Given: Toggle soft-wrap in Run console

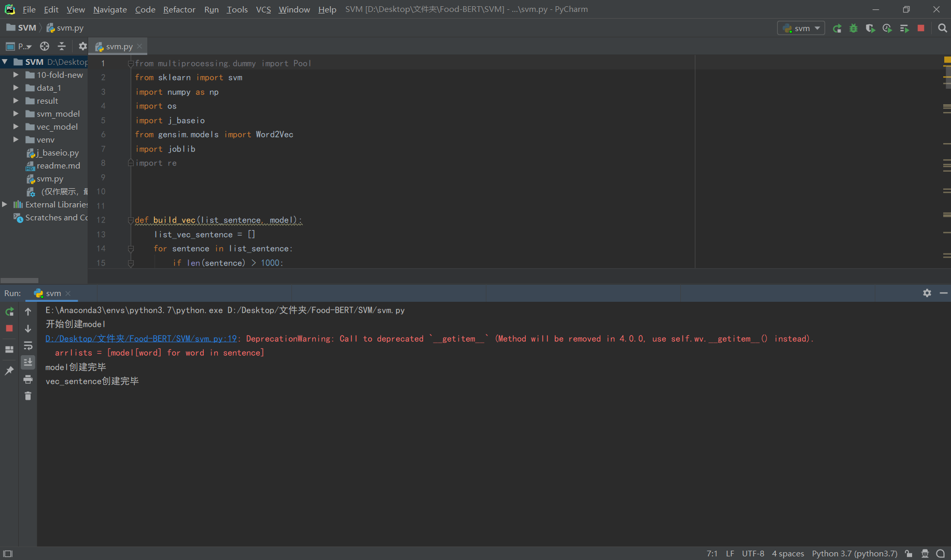Looking at the screenshot, I should coord(28,345).
